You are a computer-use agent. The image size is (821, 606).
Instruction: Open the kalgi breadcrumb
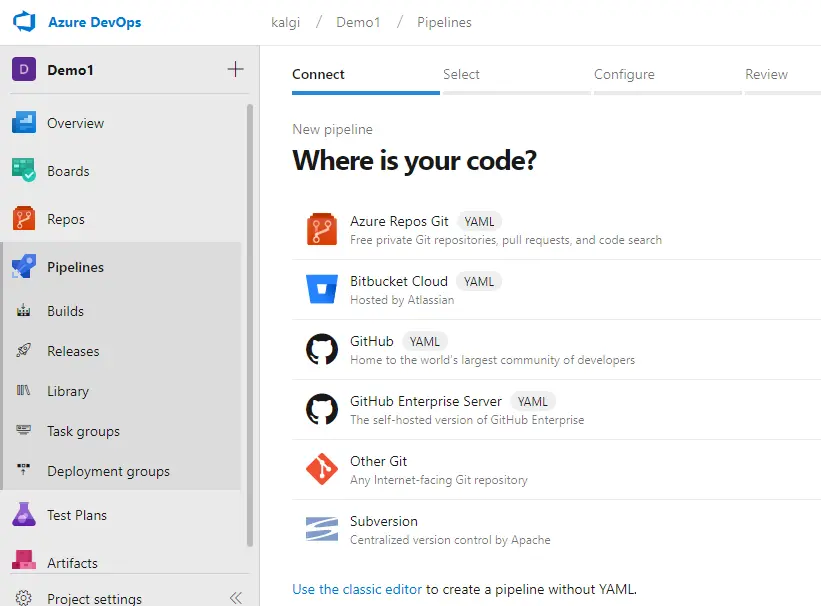285,22
